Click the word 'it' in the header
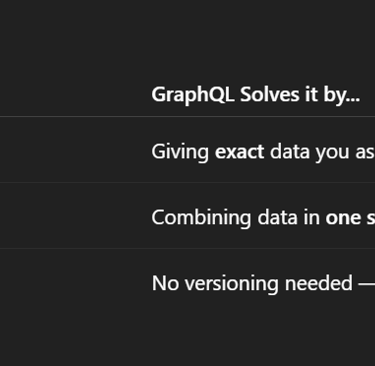 pyautogui.click(x=311, y=94)
